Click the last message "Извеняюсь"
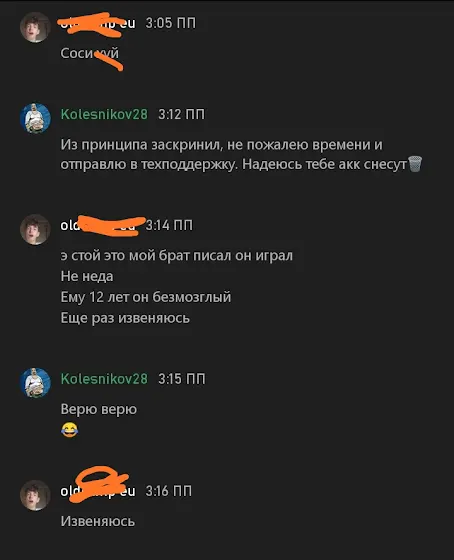 (x=98, y=521)
